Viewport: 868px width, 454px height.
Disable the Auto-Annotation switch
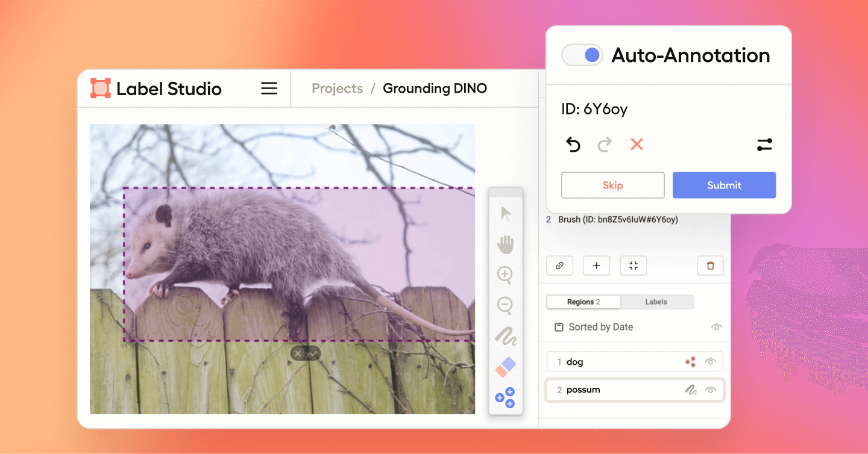[582, 55]
